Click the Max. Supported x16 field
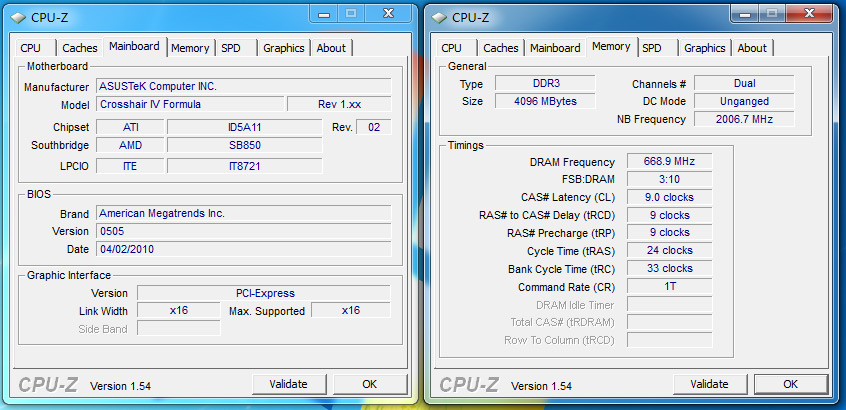Screen dimensions: 846x410 pos(351,310)
